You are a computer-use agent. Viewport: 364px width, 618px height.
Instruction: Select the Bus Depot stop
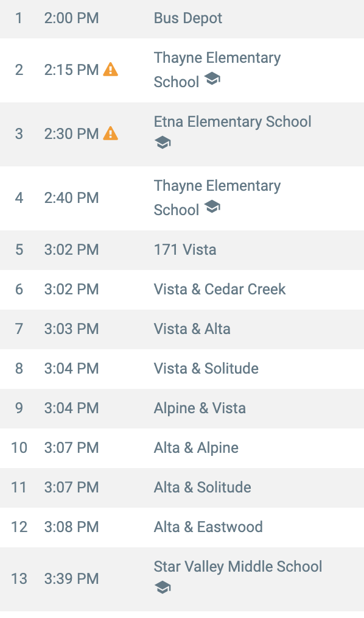click(x=182, y=19)
